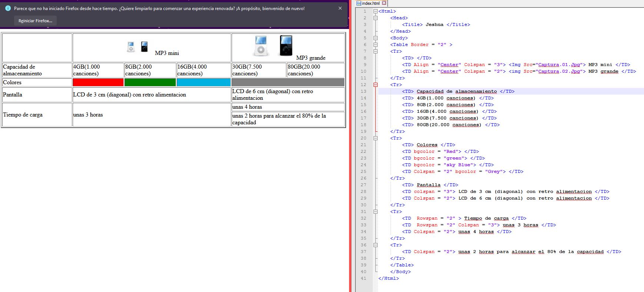Collapse the red fold marker at line 12
This screenshot has height=292, width=644.
375,85
